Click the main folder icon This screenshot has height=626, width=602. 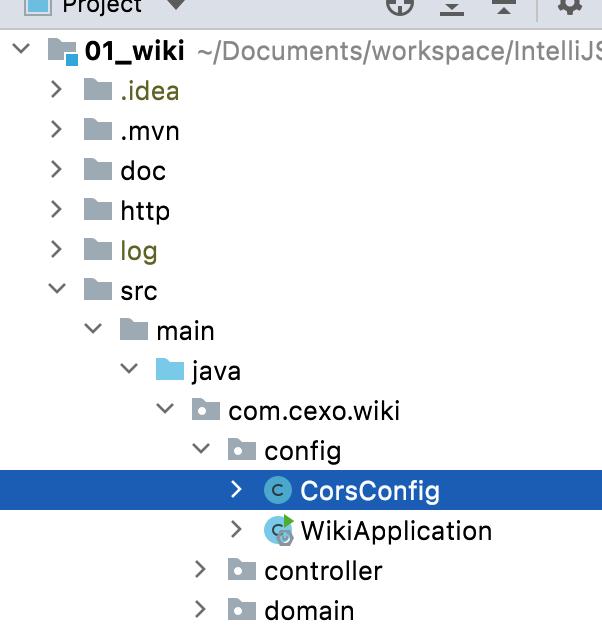coord(134,329)
